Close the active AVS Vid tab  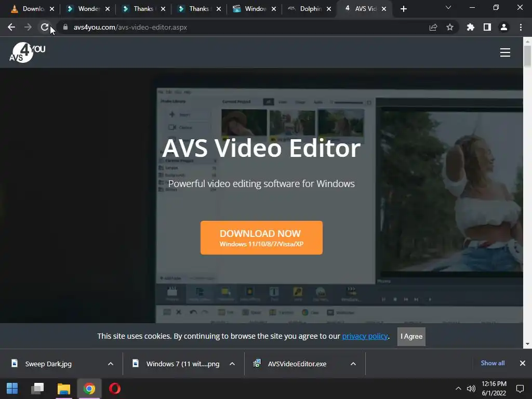(x=384, y=9)
